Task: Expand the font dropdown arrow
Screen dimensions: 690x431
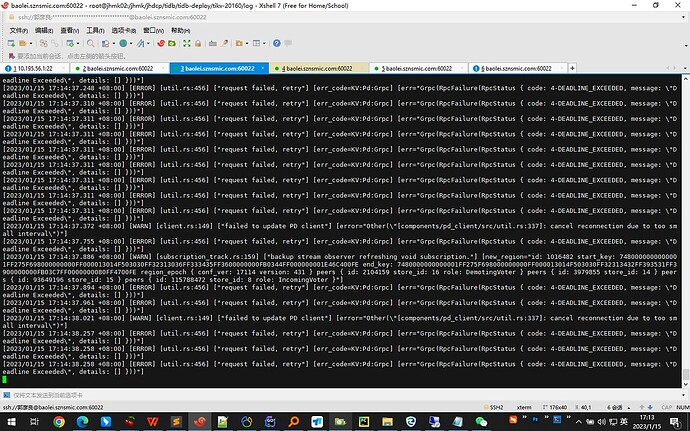Action: tap(148, 43)
